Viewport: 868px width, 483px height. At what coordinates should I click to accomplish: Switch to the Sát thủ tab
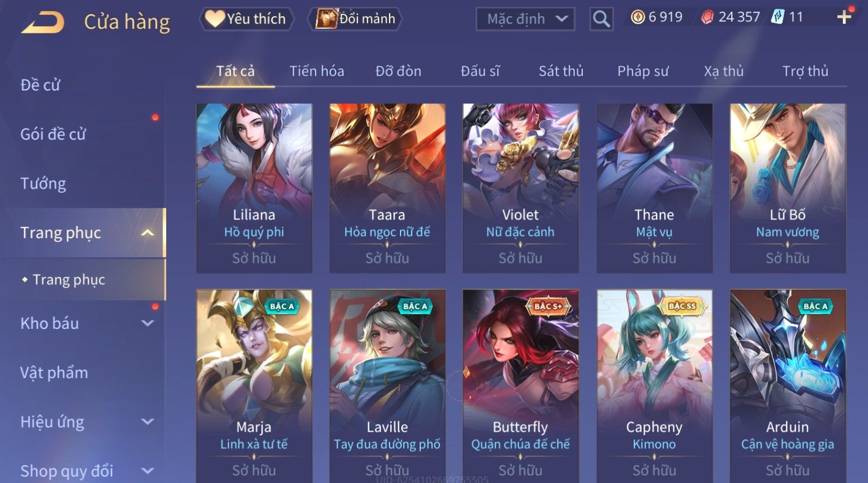[x=561, y=71]
